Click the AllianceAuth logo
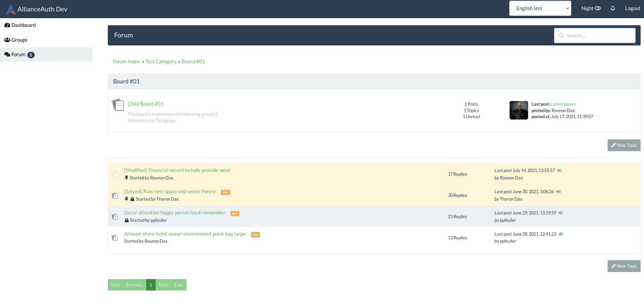Screen dimensions: 644x306 click(x=10, y=9)
